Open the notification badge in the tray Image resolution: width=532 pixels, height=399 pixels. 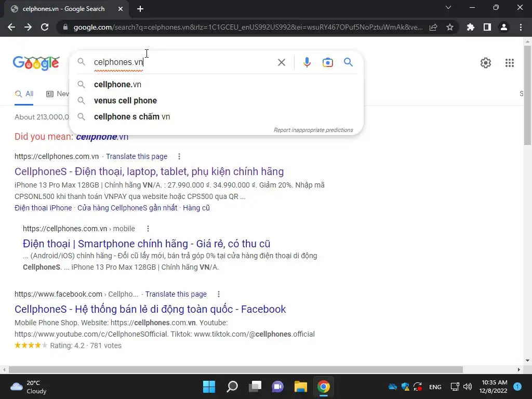517,387
